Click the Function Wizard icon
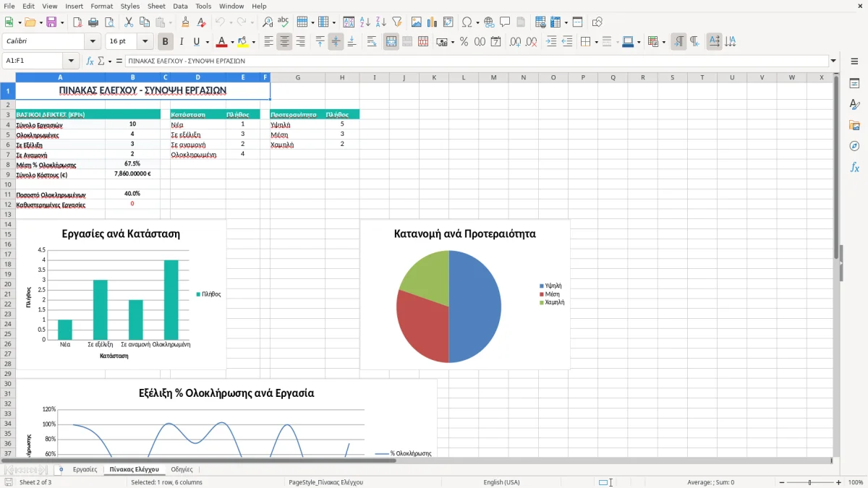868x488 pixels. coord(90,61)
